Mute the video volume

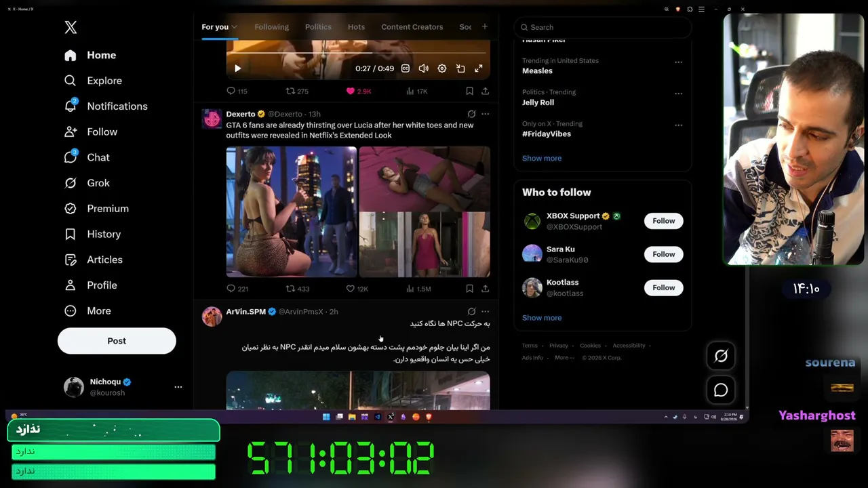coord(424,68)
